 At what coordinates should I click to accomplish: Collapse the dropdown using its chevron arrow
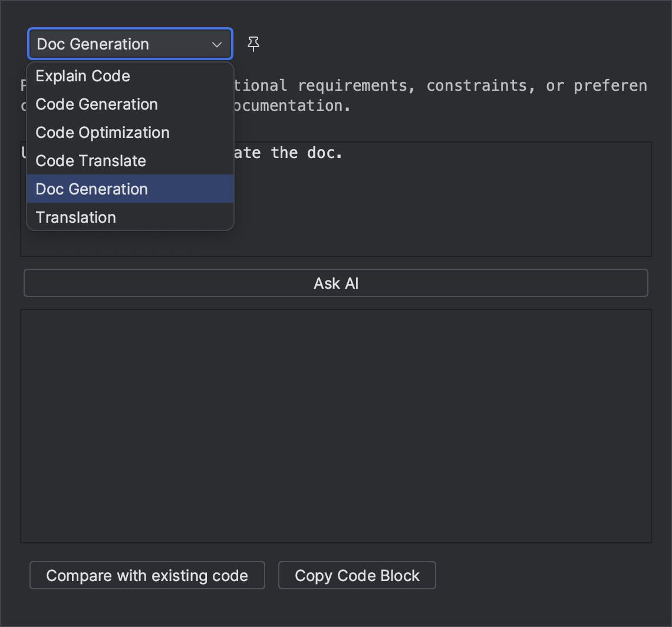(216, 44)
